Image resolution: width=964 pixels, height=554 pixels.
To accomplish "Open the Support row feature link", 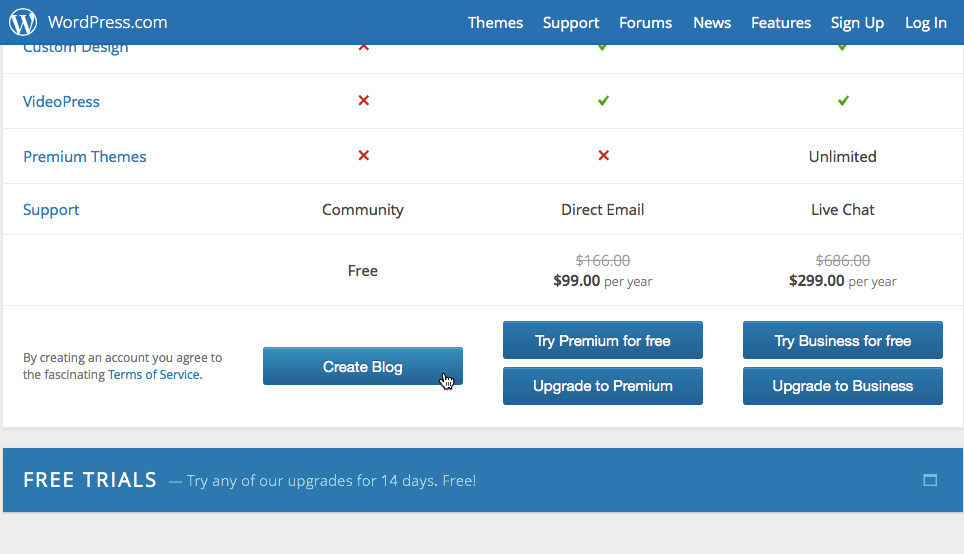I will [x=51, y=210].
